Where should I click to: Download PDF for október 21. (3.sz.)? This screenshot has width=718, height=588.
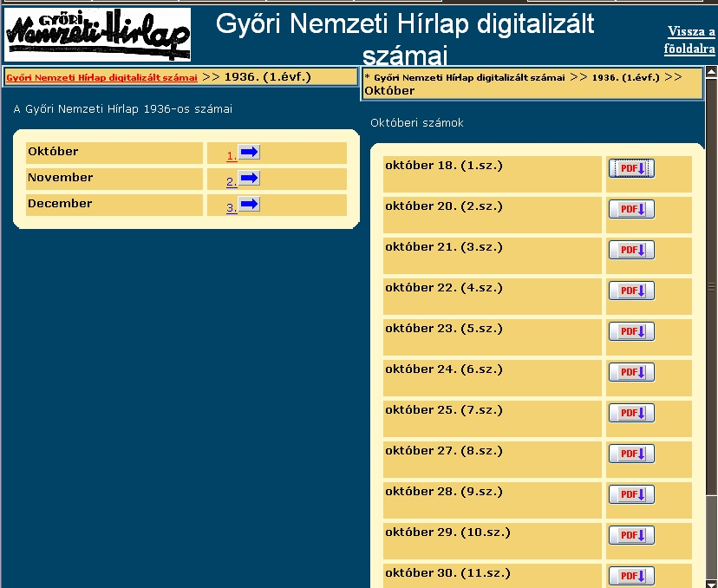point(631,250)
